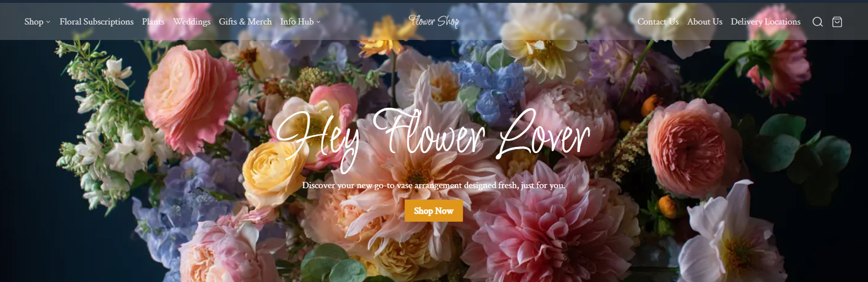The image size is (868, 282).
Task: Open the Plants menu item
Action: coord(153,22)
